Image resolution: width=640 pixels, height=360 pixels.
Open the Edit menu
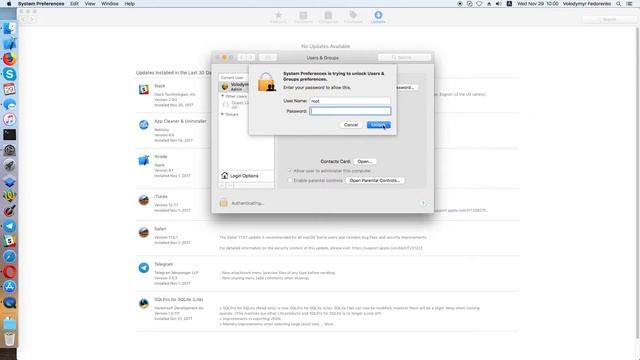click(x=74, y=4)
